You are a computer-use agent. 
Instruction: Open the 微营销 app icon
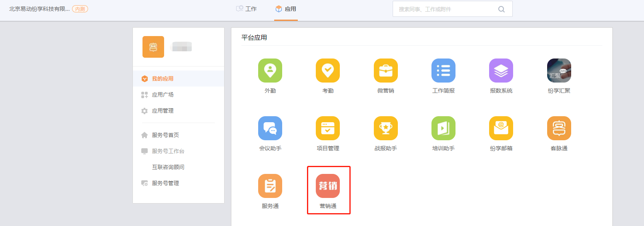(385, 71)
